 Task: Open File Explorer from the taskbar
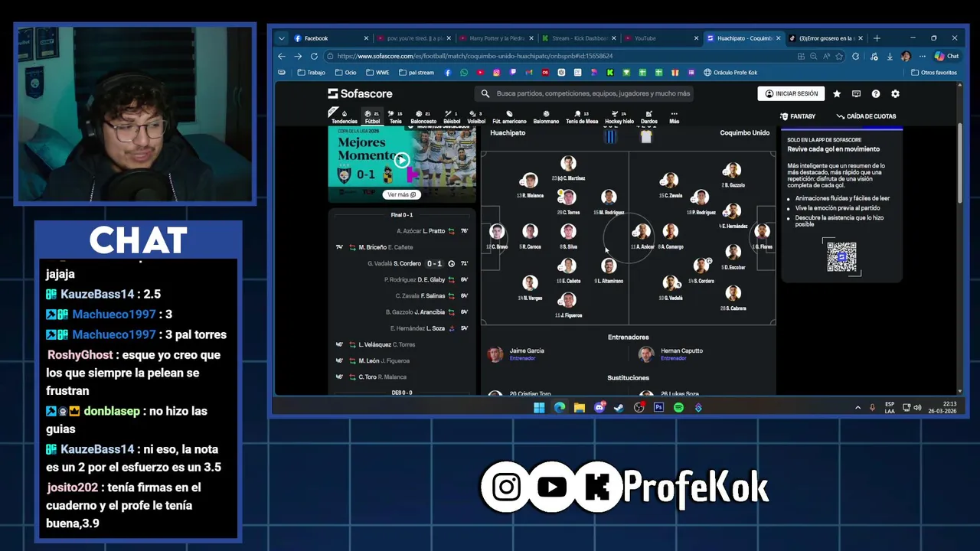[579, 408]
